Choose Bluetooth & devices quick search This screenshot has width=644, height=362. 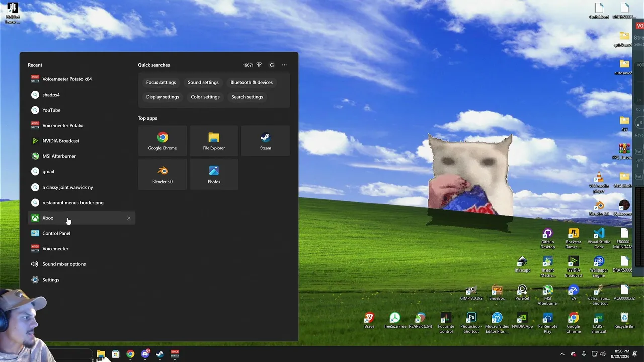[252, 82]
